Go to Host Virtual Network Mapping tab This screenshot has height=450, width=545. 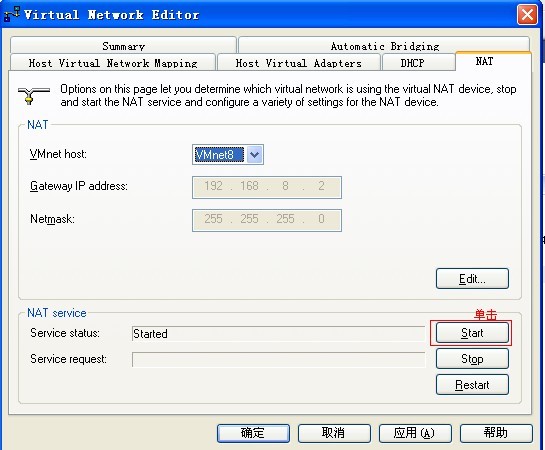click(113, 63)
